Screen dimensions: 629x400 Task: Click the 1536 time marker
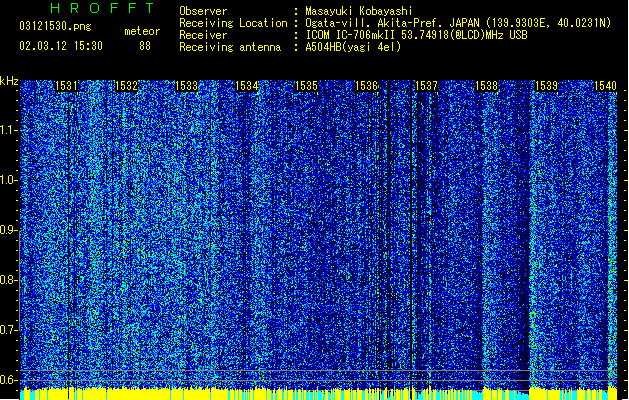click(366, 86)
